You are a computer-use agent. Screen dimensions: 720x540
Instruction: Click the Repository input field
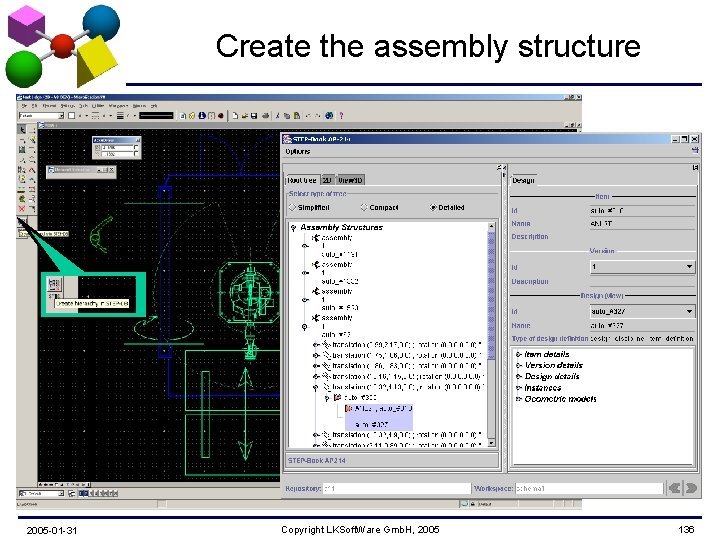click(x=397, y=489)
